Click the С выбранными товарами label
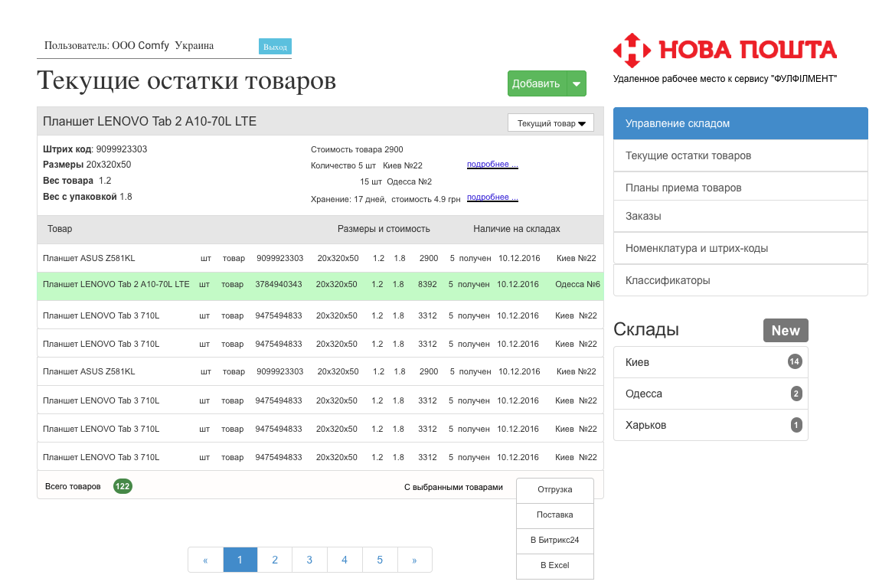This screenshot has height=588, width=892. pyautogui.click(x=453, y=488)
